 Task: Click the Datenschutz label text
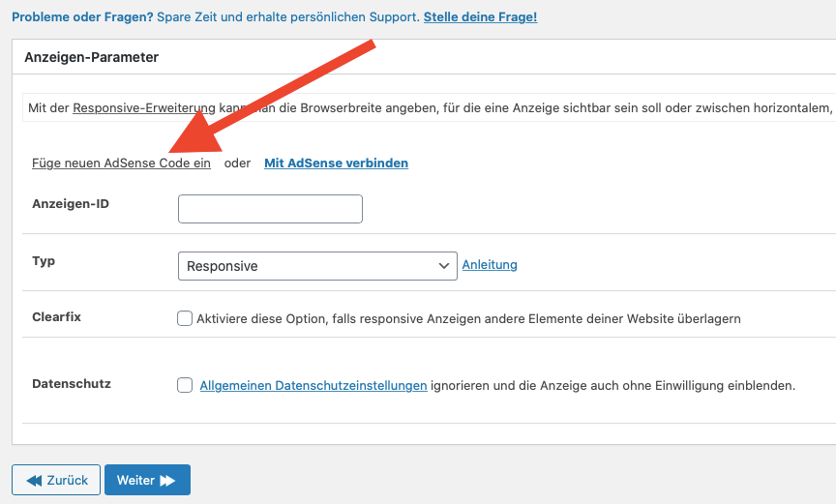click(72, 384)
